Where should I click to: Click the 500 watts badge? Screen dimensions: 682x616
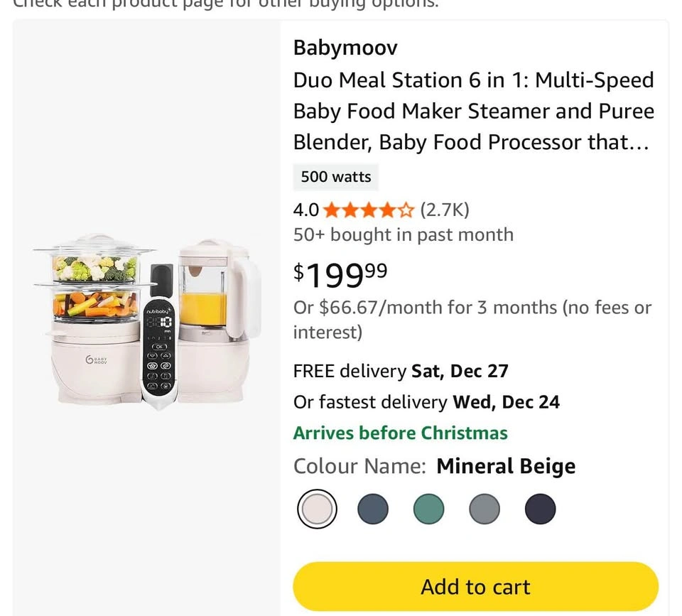[x=336, y=177]
